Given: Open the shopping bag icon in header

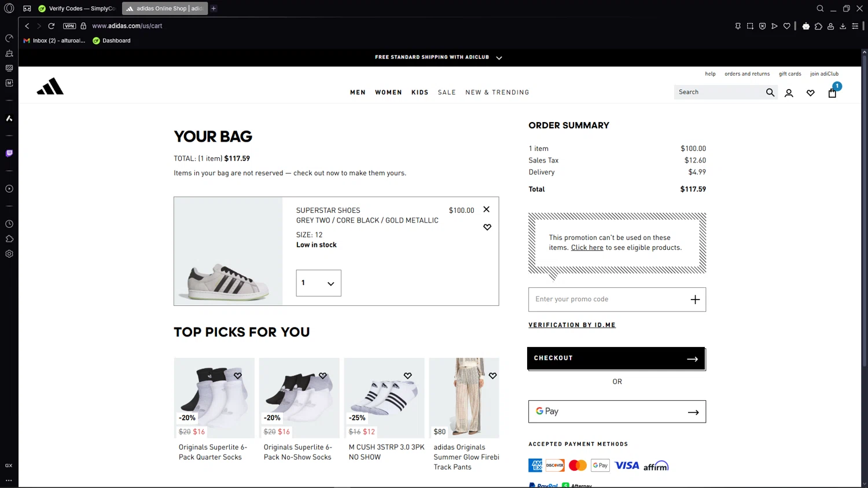Looking at the screenshot, I should pyautogui.click(x=832, y=93).
